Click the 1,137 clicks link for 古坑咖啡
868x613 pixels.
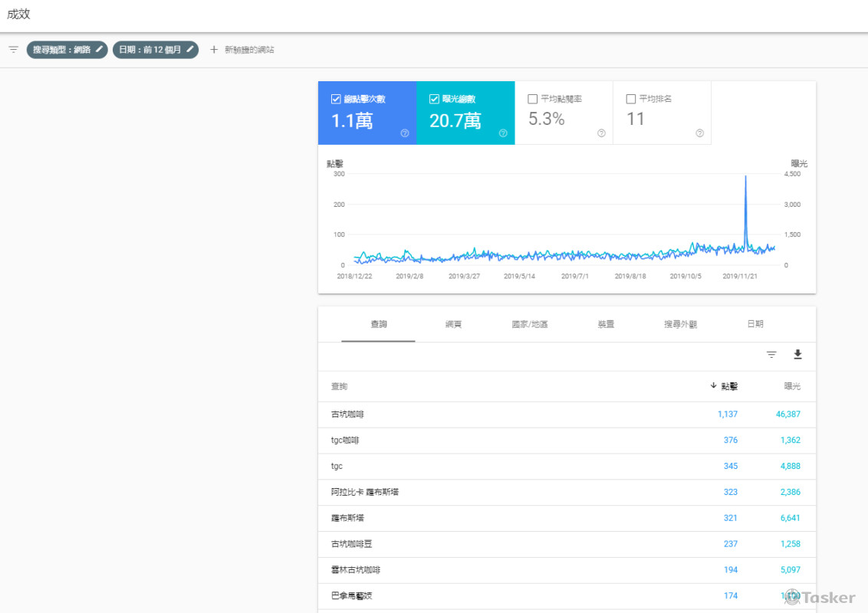[728, 414]
